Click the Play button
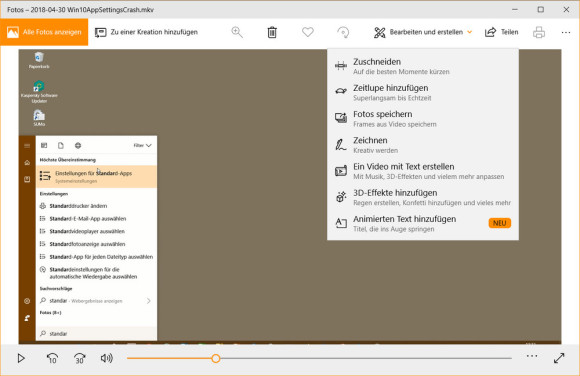This screenshot has height=376, width=580. [x=21, y=358]
